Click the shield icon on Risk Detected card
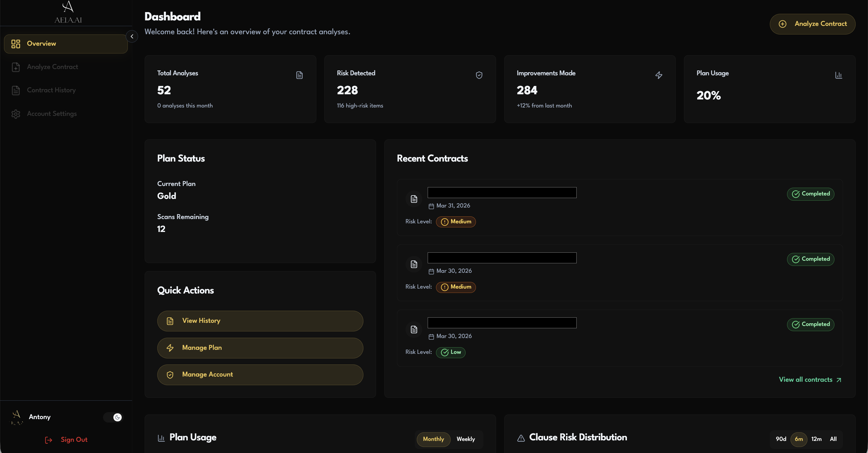 point(479,75)
